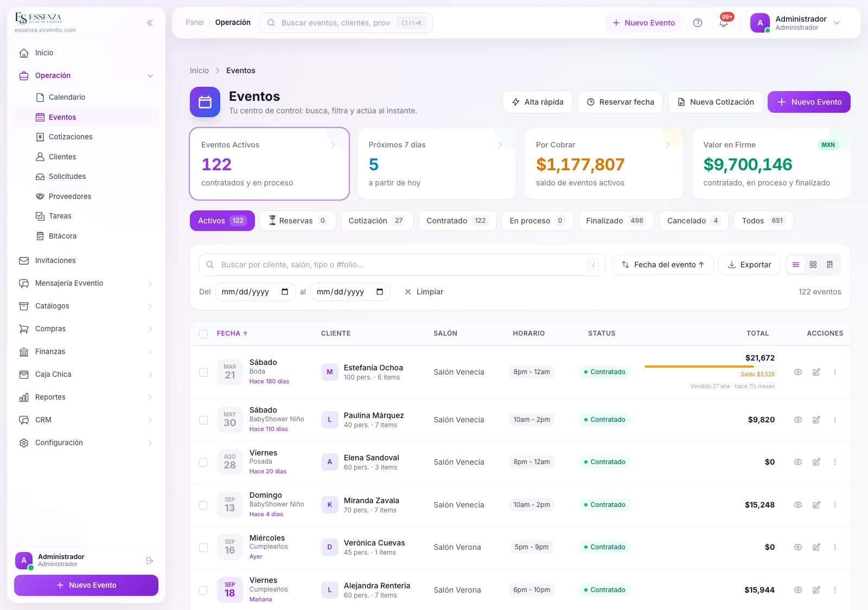Open the help question mark icon
868x610 pixels.
(x=698, y=23)
